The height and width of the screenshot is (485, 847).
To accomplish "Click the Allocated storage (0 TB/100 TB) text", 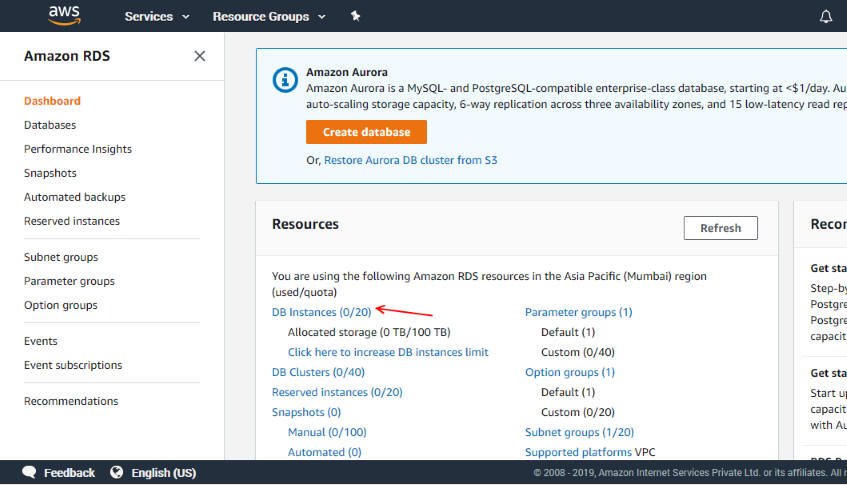I will [x=369, y=332].
